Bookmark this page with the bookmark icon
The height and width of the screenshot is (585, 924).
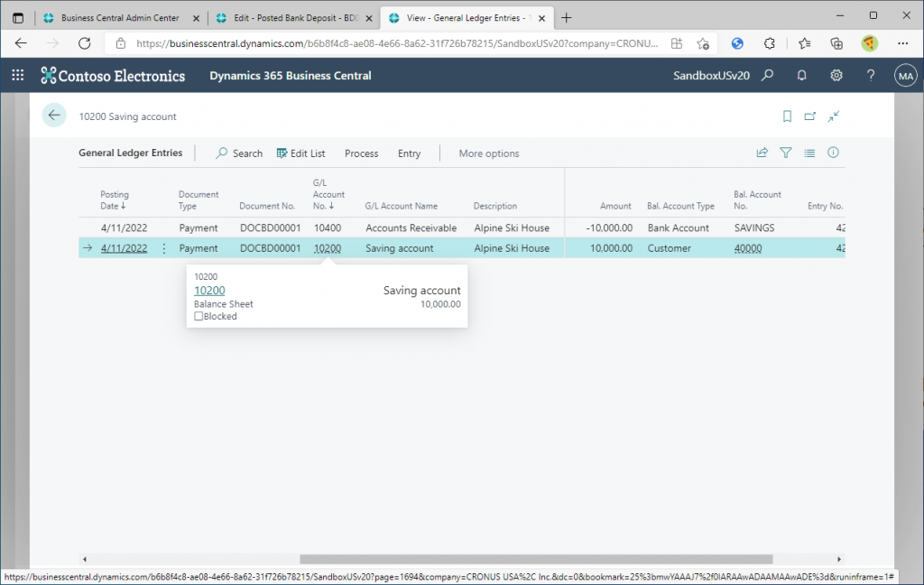(x=787, y=116)
